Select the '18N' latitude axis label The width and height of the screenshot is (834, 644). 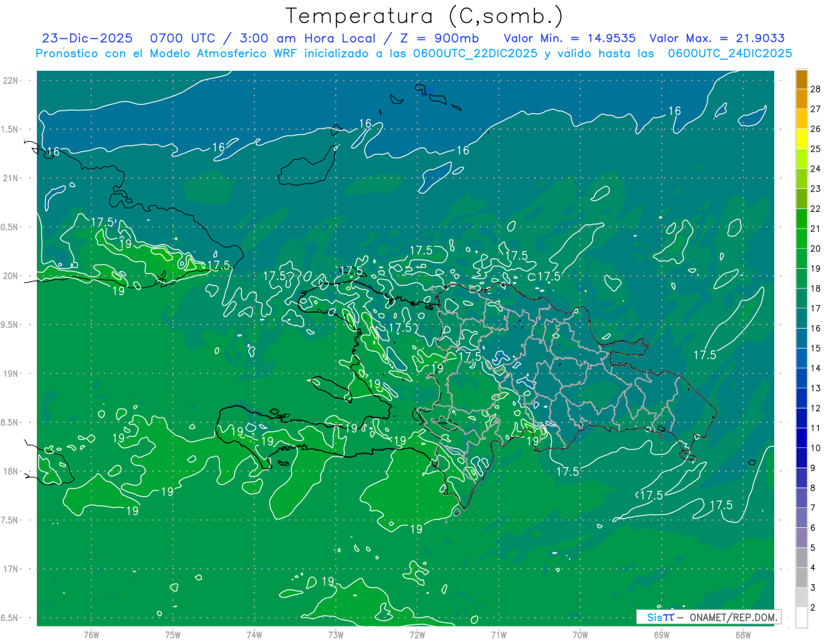(x=10, y=471)
